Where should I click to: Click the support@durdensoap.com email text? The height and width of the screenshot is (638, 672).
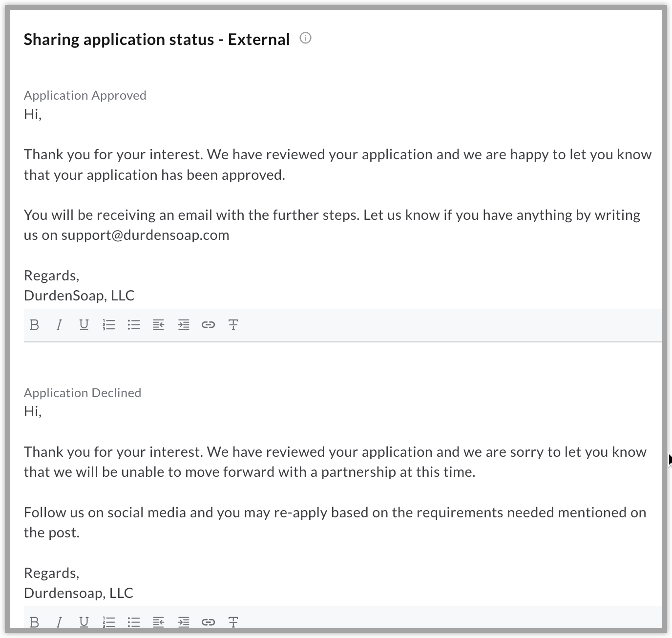point(145,235)
